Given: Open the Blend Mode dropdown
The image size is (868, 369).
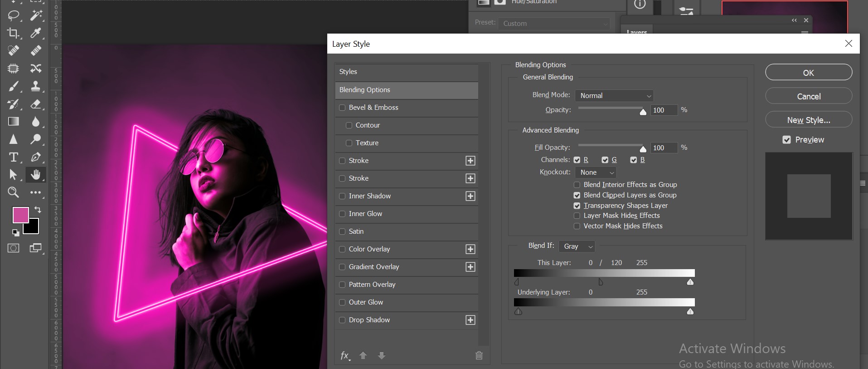Looking at the screenshot, I should click(x=614, y=96).
